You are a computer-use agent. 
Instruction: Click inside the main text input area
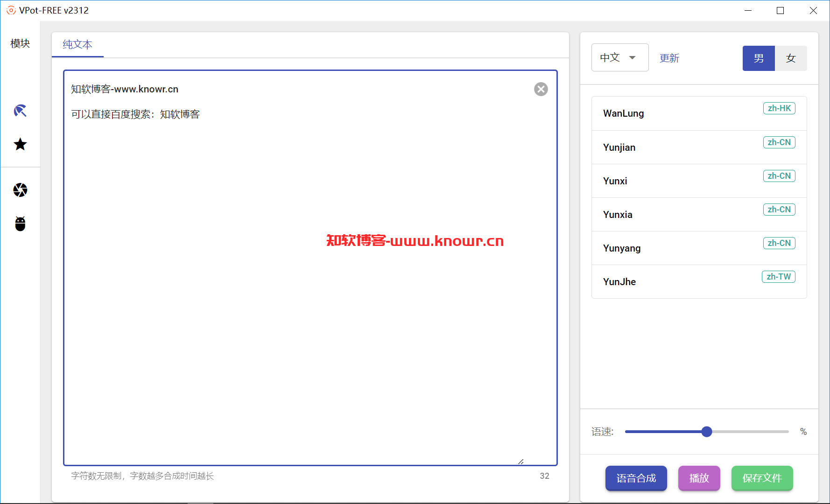point(310,268)
